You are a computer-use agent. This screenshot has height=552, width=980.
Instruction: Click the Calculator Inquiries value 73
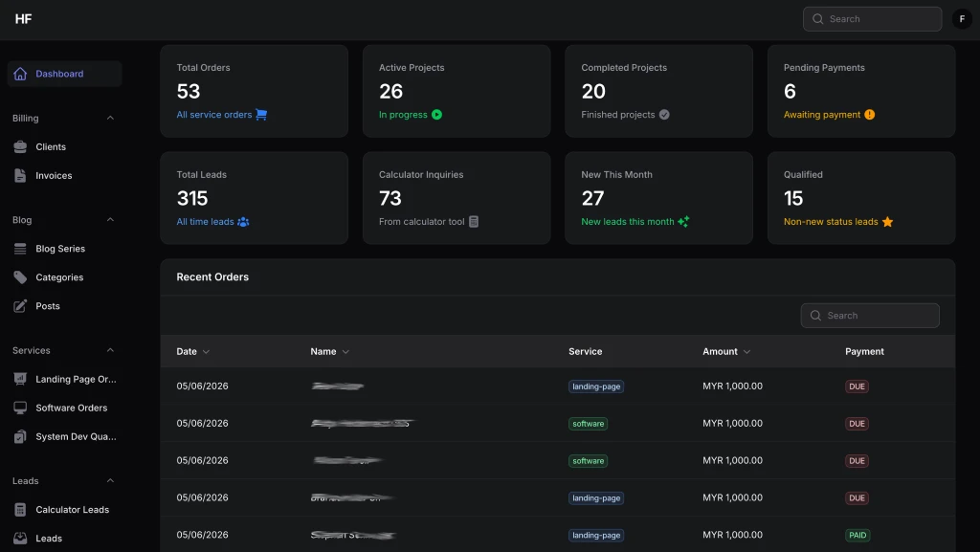[x=390, y=199]
